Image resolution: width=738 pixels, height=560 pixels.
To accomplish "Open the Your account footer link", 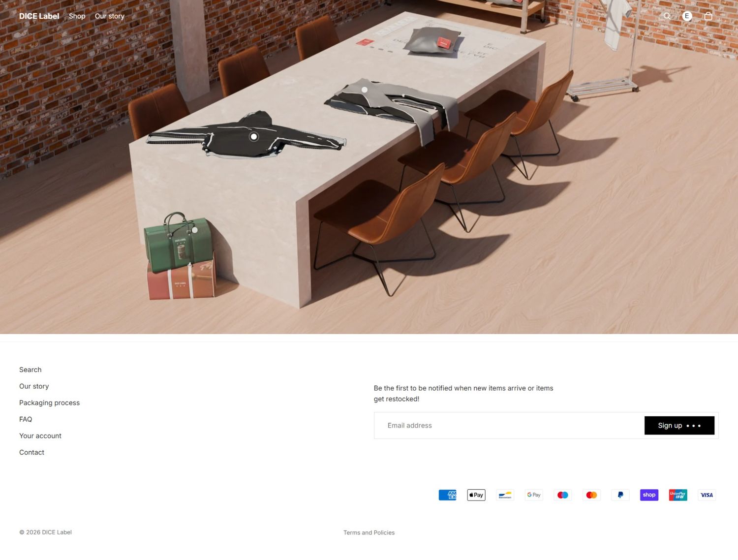I will click(40, 436).
